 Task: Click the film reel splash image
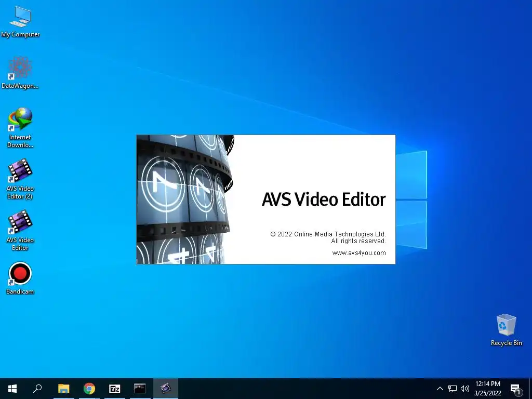[185, 199]
